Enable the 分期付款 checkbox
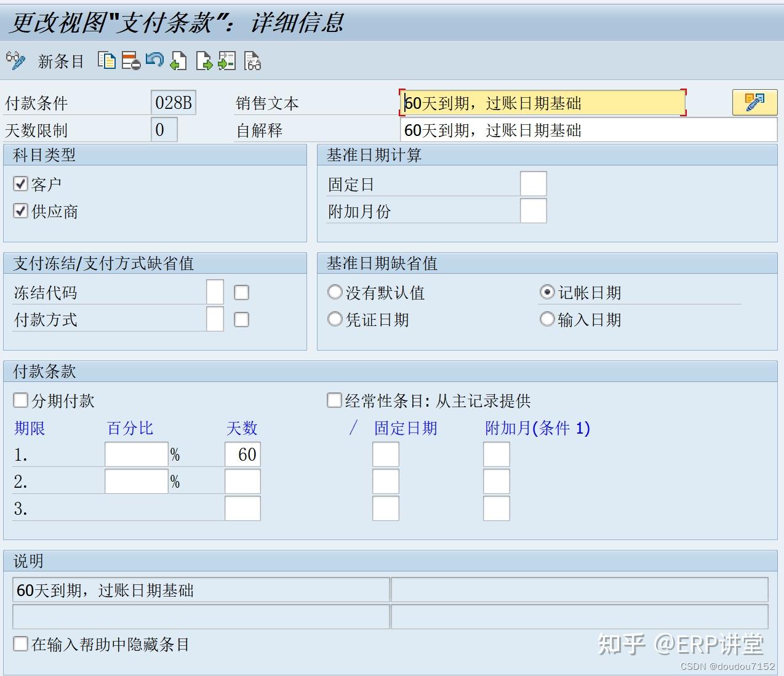 [x=20, y=400]
